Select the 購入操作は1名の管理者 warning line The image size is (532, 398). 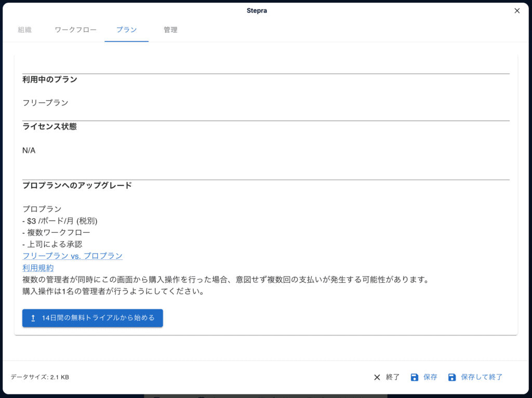(113, 291)
